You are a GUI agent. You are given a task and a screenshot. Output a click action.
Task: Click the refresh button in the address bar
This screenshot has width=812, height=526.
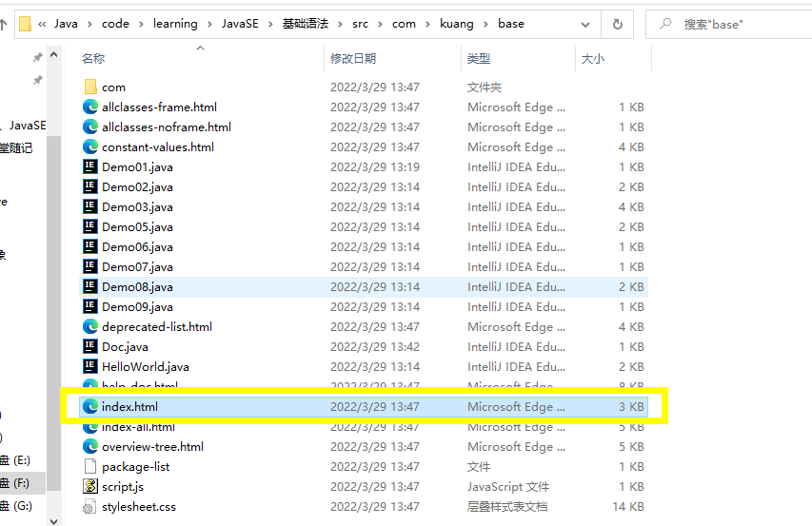coord(617,25)
